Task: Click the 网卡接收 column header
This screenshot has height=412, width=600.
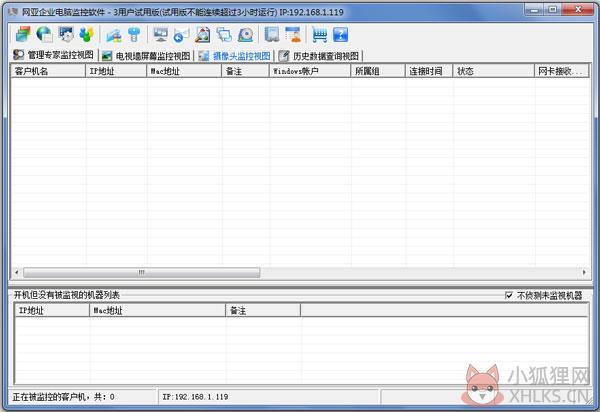Action: point(562,71)
